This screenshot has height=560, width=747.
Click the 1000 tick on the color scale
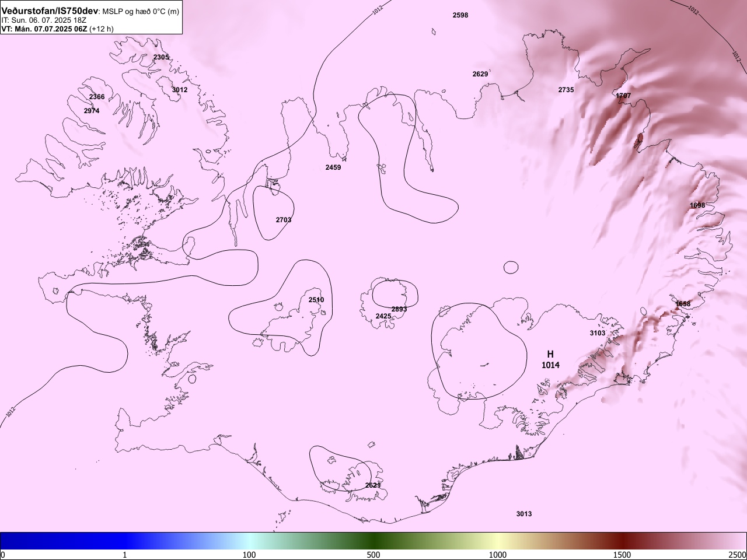point(498,555)
